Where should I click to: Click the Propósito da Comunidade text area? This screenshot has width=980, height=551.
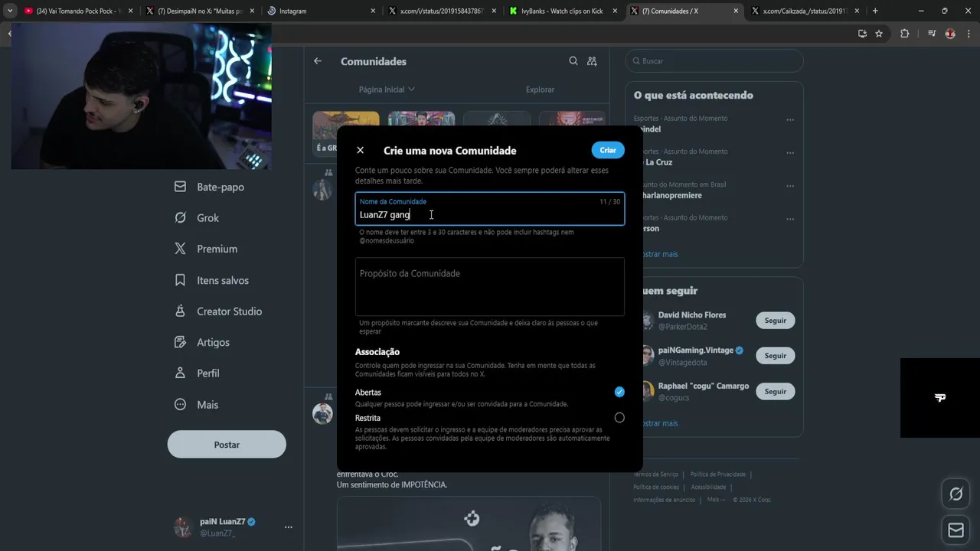(490, 286)
